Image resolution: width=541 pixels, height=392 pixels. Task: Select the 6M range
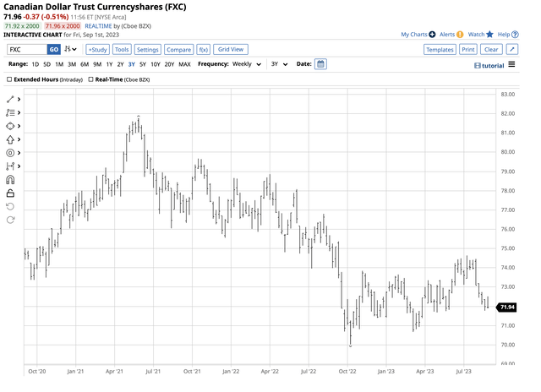[x=85, y=64]
